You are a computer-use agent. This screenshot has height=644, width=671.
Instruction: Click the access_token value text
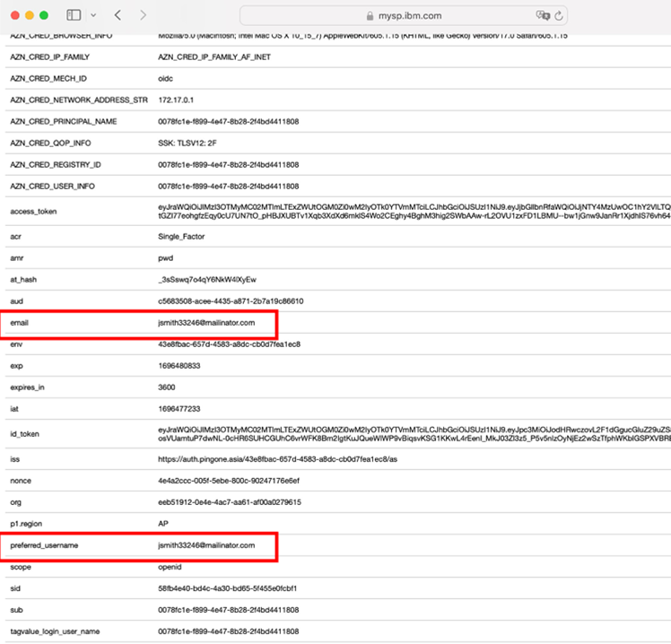(x=414, y=212)
